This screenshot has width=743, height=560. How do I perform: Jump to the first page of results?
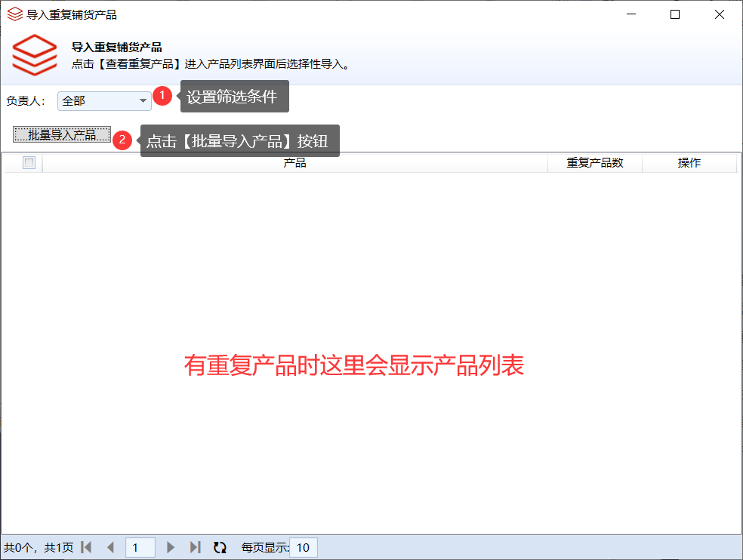86,547
